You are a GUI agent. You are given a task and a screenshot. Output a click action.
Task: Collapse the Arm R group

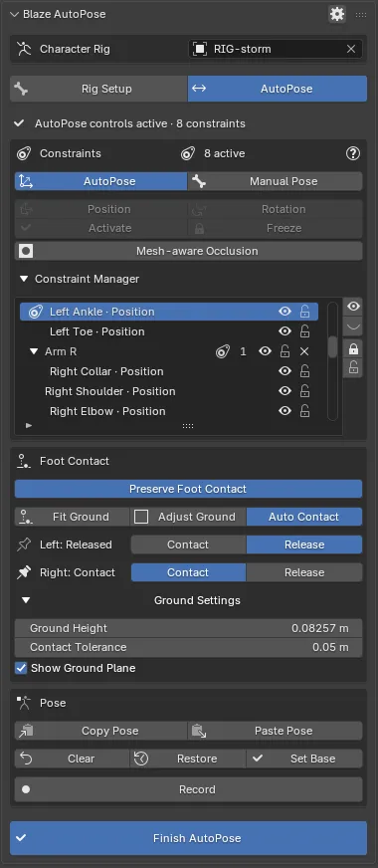click(34, 351)
